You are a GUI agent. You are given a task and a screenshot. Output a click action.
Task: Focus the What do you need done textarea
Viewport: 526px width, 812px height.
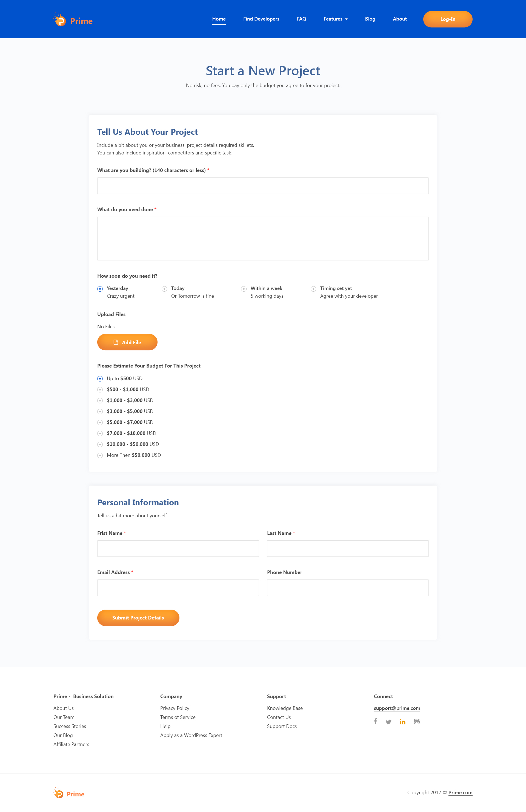click(263, 239)
